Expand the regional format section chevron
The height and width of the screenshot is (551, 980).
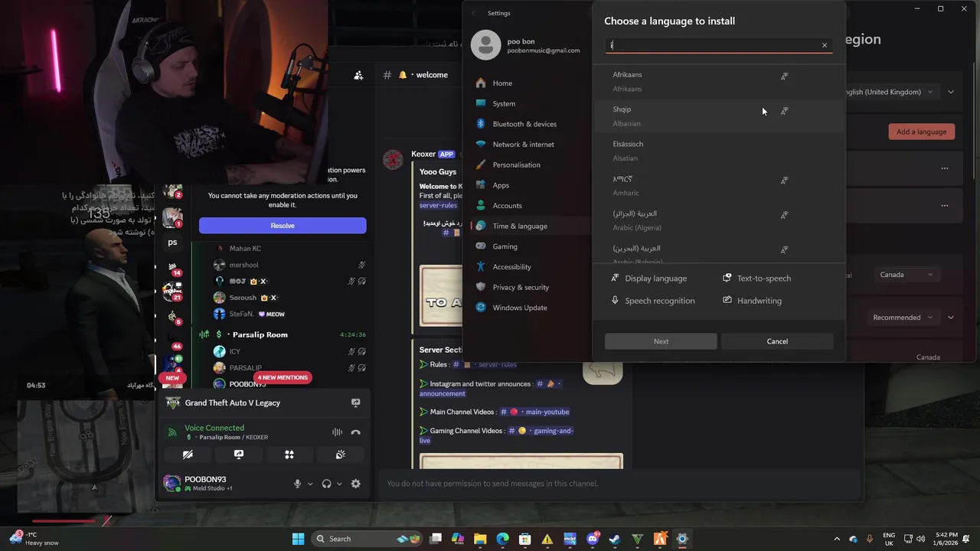pos(951,318)
